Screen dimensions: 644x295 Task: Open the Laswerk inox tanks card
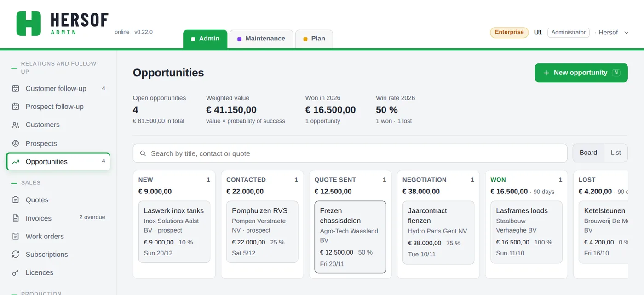(174, 232)
